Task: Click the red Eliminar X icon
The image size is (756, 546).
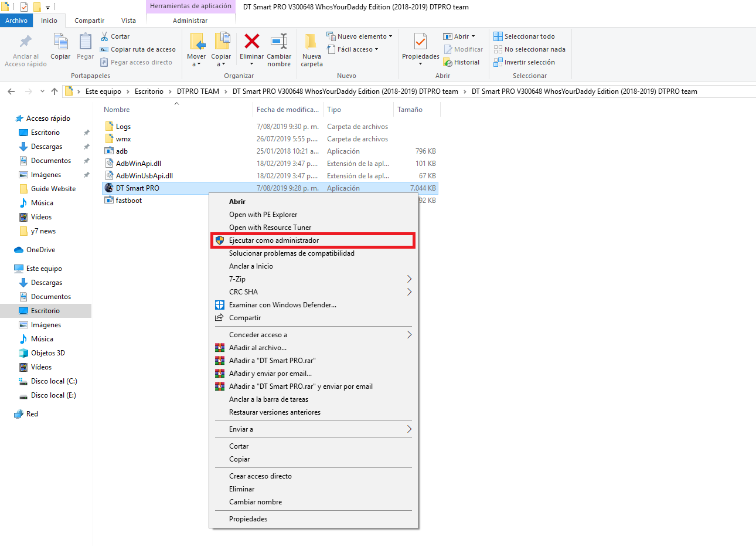Action: click(252, 41)
